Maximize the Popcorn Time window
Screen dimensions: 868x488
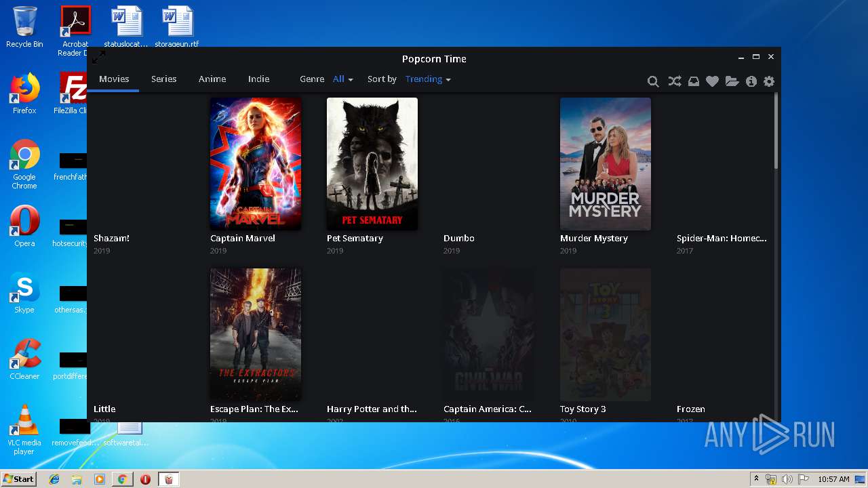(x=756, y=57)
